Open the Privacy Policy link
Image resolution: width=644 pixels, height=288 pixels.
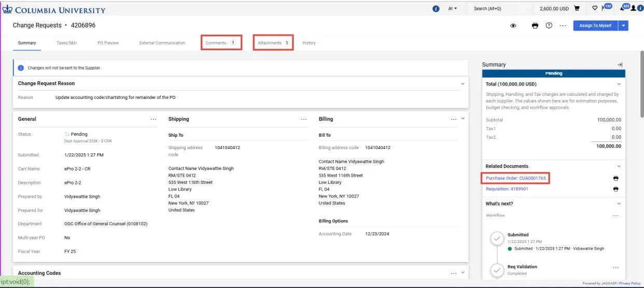pyautogui.click(x=629, y=283)
